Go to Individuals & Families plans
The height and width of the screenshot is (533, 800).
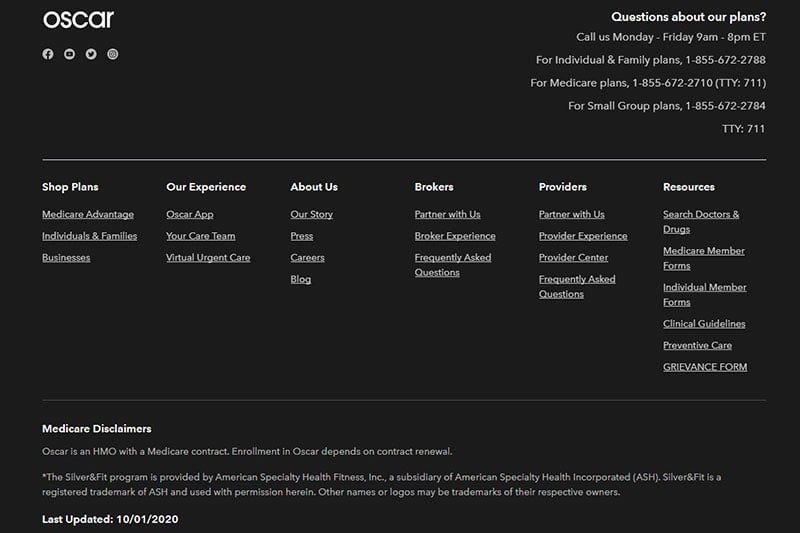[x=89, y=236]
